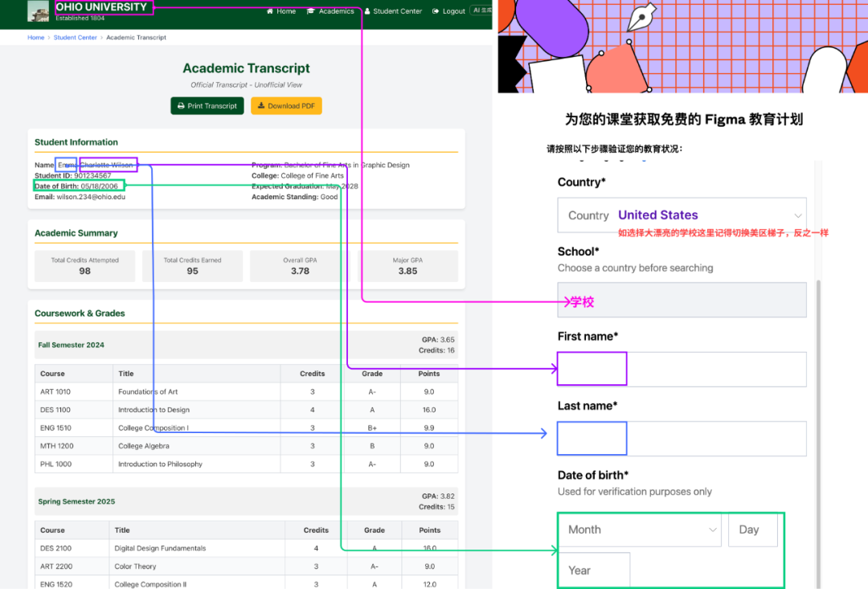The height and width of the screenshot is (589, 868).
Task: Click the Home house icon in the navbar
Action: (x=270, y=11)
